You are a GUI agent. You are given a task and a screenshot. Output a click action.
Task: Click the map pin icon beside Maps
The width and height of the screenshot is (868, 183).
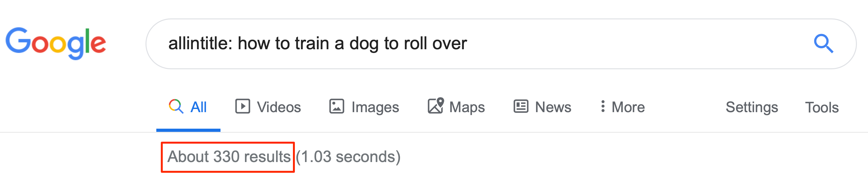[436, 106]
